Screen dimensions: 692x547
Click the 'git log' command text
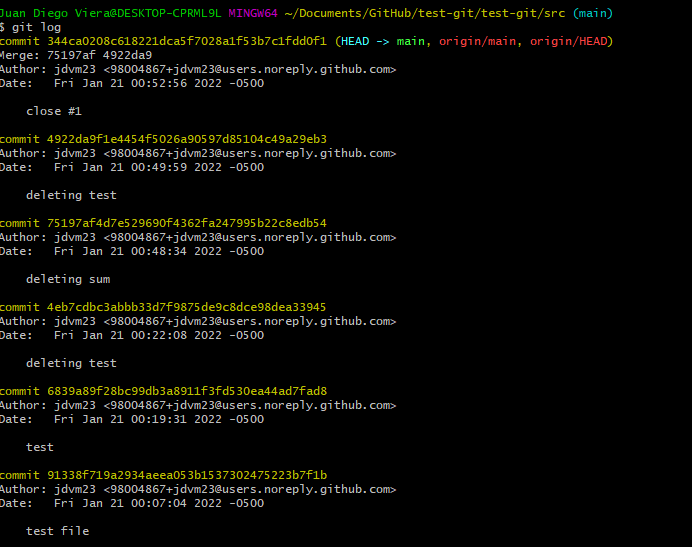click(36, 27)
